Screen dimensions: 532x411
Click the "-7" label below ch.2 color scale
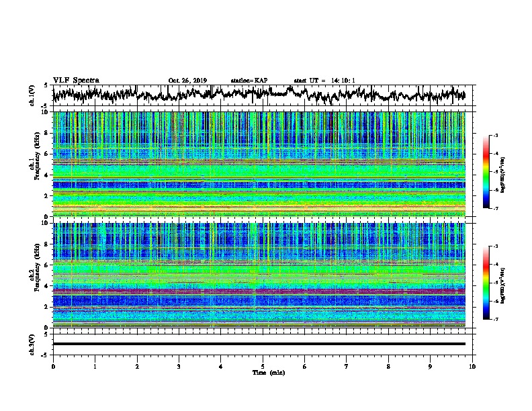(x=495, y=319)
